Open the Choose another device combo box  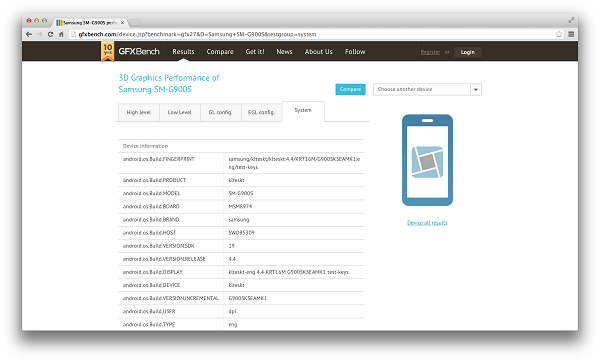[x=427, y=89]
